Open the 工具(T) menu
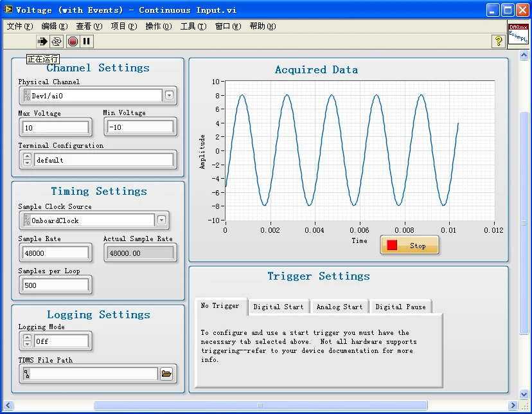The width and height of the screenshot is (532, 414). [193, 26]
